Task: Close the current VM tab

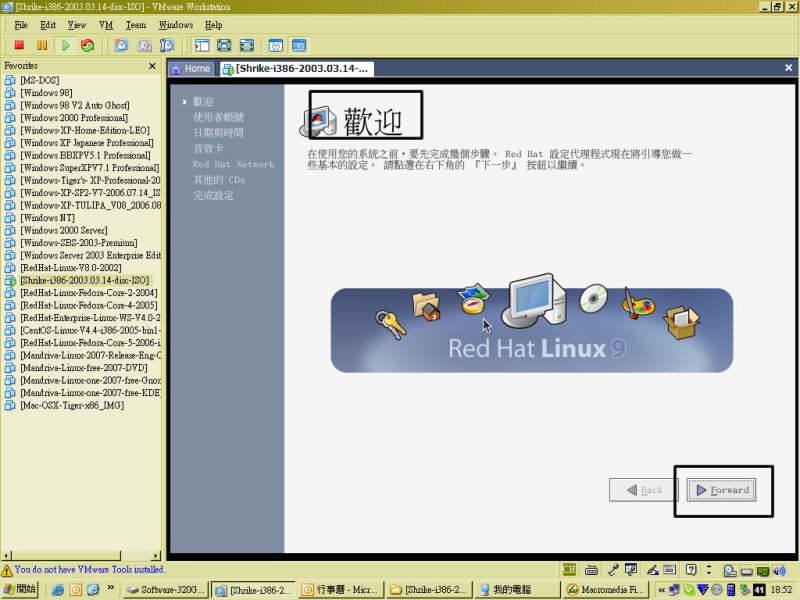Action: coord(788,67)
